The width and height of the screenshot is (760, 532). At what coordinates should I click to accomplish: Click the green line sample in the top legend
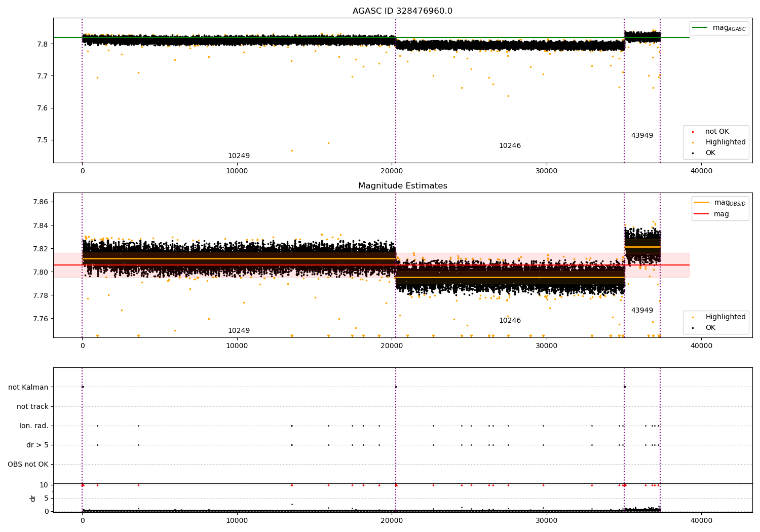(700, 28)
